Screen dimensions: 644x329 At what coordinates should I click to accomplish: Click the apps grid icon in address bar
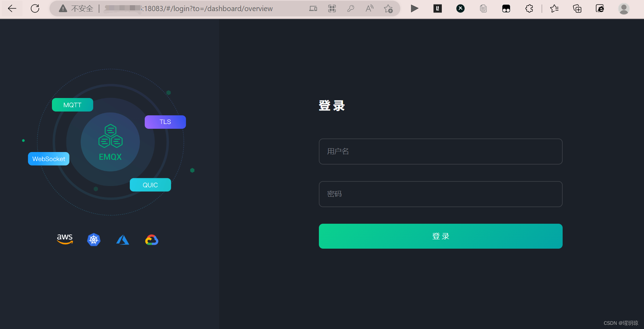click(332, 9)
